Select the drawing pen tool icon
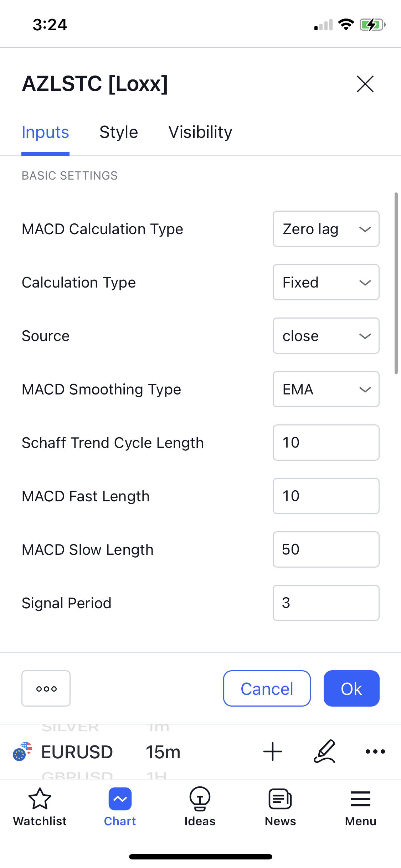 324,751
